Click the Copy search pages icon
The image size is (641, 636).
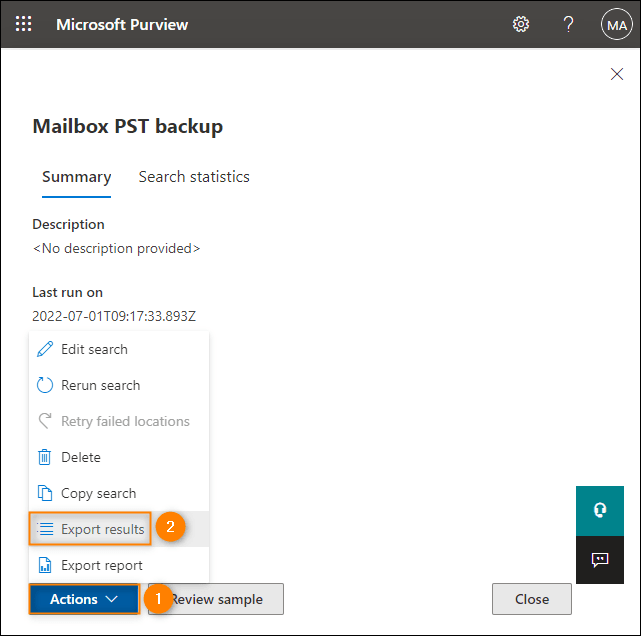pyautogui.click(x=44, y=493)
